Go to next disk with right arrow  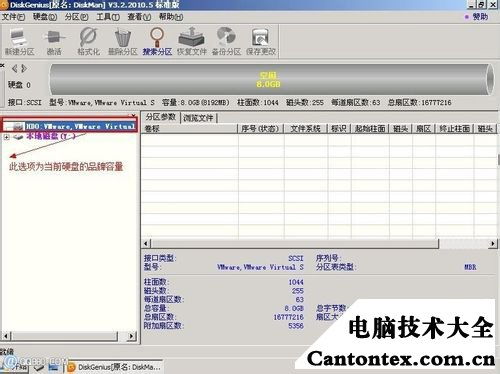[x=24, y=69]
